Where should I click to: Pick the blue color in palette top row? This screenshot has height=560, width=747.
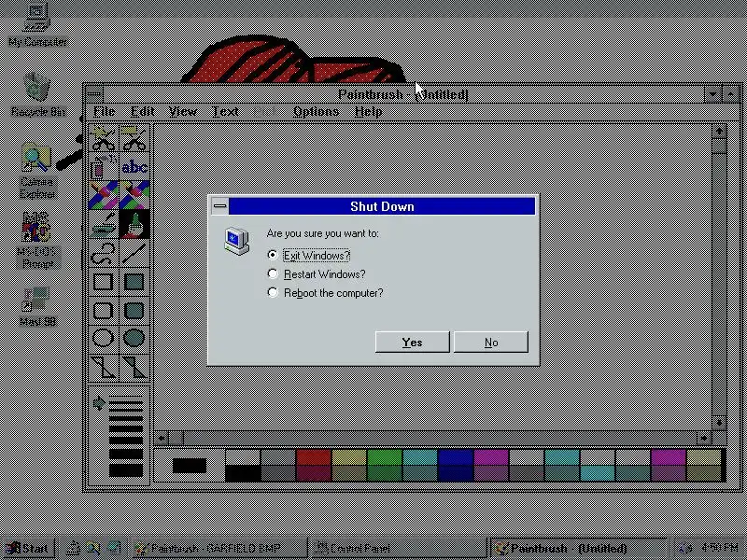(x=456, y=457)
